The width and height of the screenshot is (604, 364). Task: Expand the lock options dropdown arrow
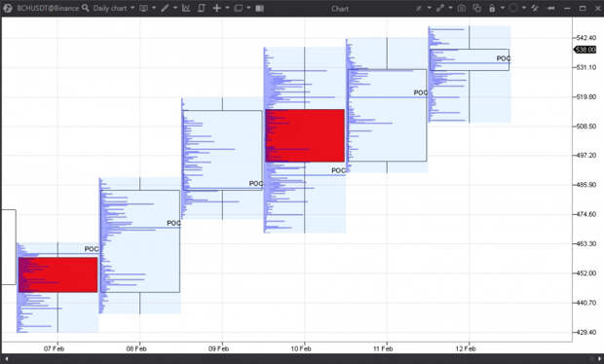coord(503,8)
